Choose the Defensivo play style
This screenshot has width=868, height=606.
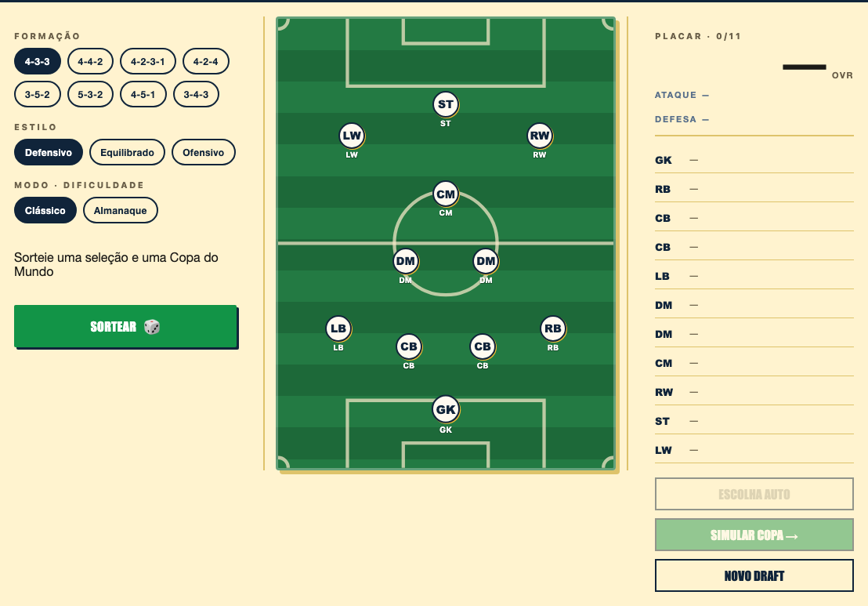[49, 152]
